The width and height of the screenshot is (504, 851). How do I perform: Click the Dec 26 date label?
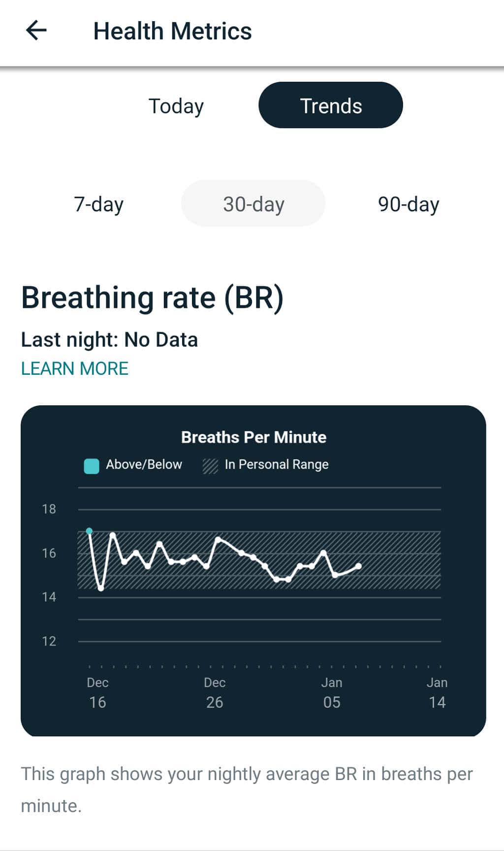[215, 692]
